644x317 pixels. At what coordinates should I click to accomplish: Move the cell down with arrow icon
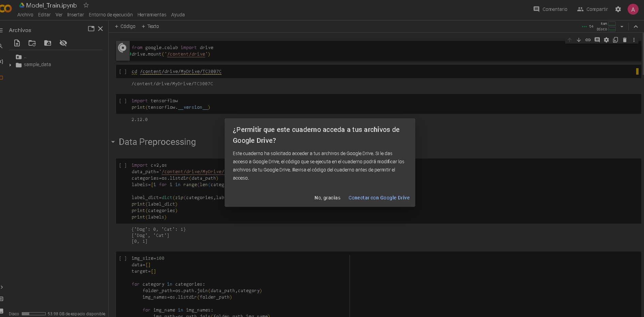pos(579,40)
